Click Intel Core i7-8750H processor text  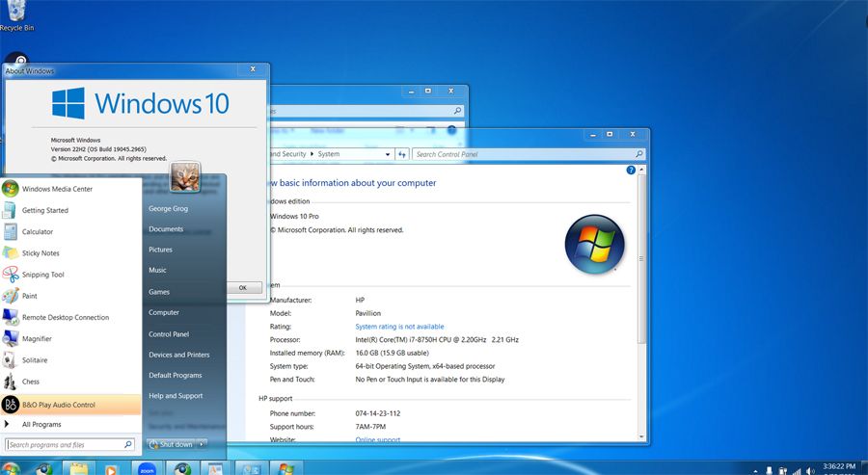click(437, 339)
